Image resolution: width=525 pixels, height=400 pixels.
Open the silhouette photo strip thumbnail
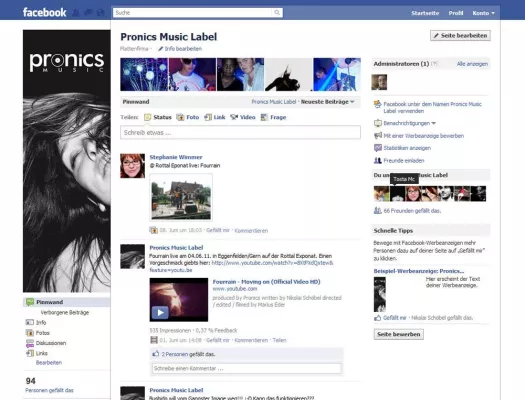[288, 74]
